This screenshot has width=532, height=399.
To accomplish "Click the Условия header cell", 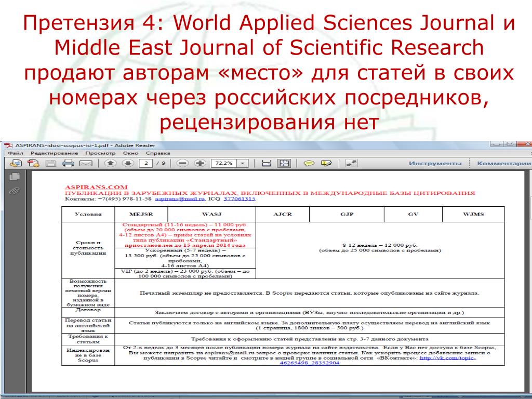I will click(88, 214).
